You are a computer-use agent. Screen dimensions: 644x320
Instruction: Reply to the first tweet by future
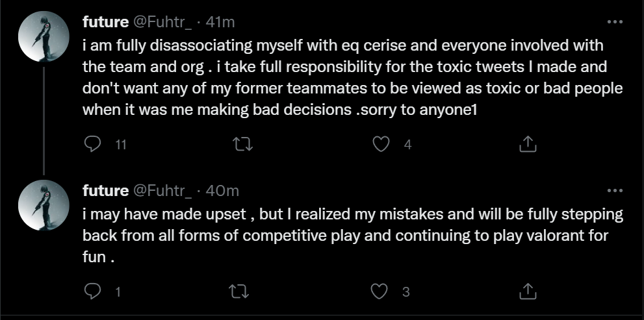click(93, 145)
